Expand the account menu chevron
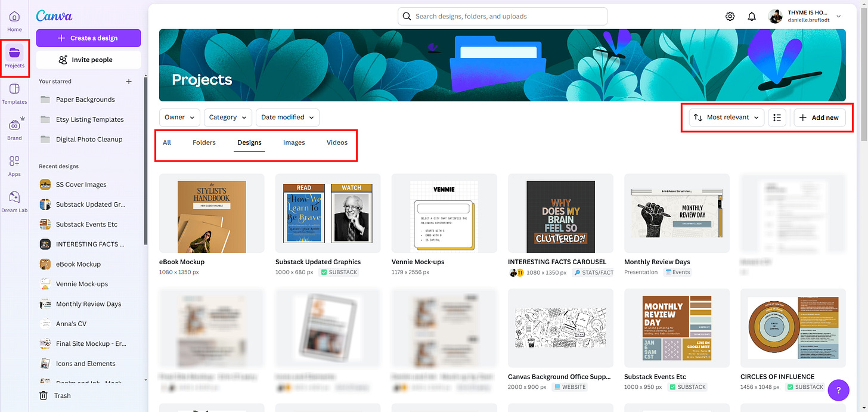The width and height of the screenshot is (868, 412). 839,17
